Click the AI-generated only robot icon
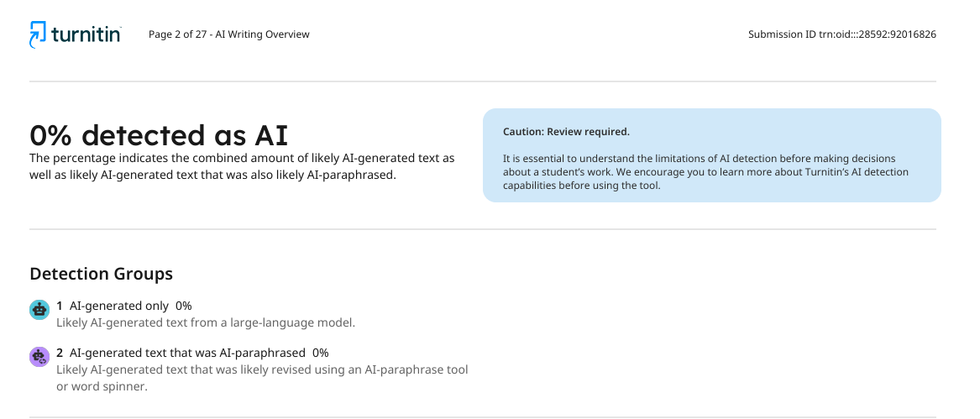The image size is (980, 419). pyautogui.click(x=39, y=310)
